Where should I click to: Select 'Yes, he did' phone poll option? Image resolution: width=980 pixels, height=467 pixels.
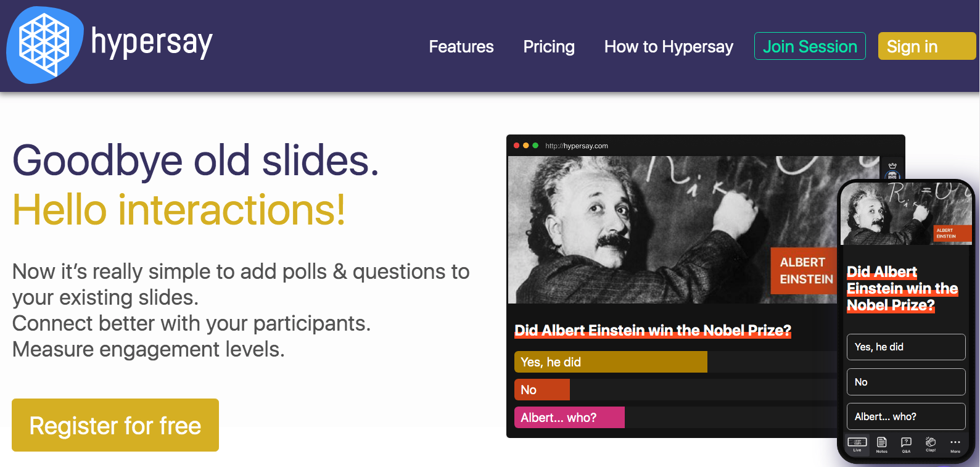tap(906, 347)
